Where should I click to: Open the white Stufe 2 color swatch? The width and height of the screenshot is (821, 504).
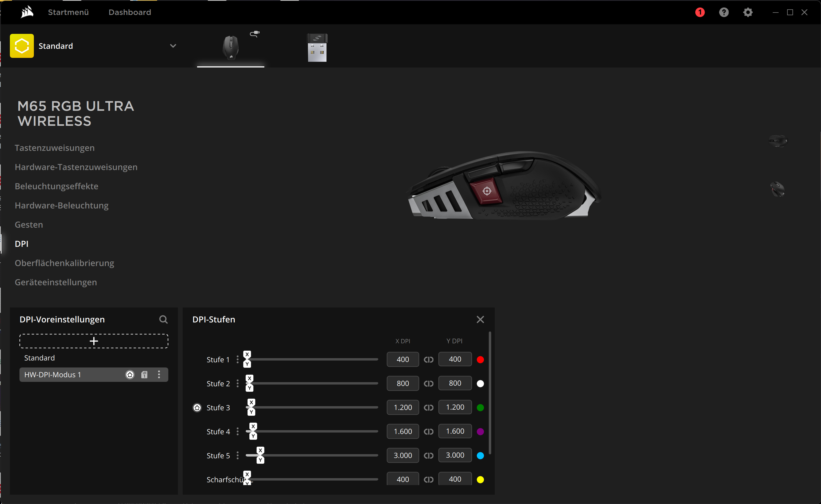(480, 384)
